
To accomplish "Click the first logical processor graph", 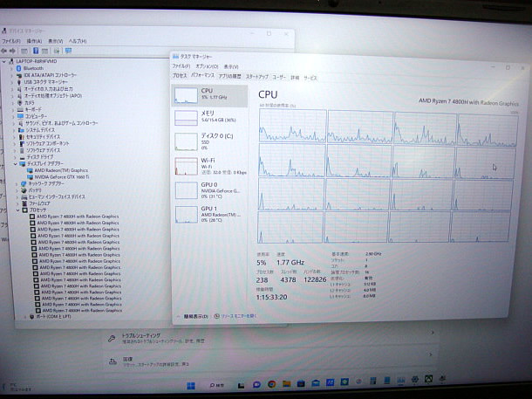I will 292,126.
